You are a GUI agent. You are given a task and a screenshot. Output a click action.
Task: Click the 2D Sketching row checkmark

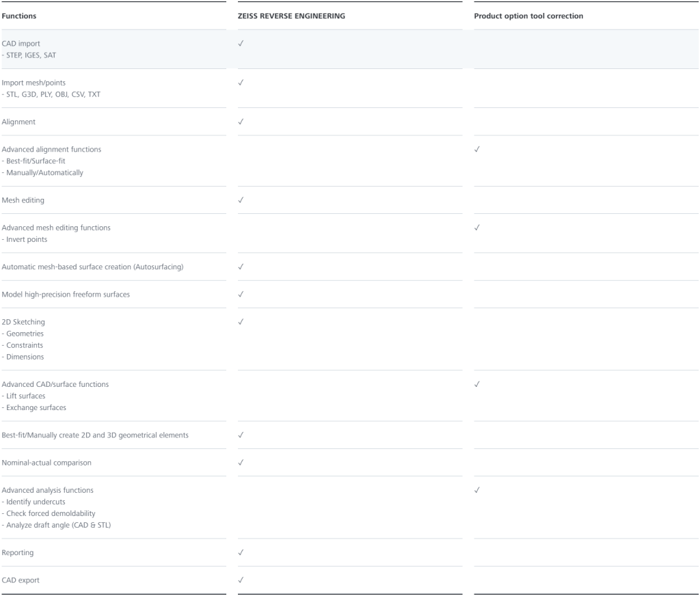pyautogui.click(x=241, y=321)
